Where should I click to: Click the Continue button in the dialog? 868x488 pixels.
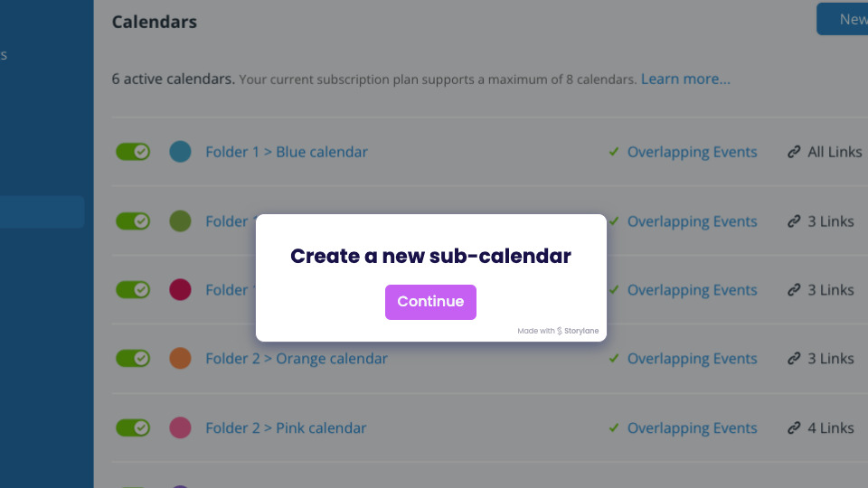[430, 302]
